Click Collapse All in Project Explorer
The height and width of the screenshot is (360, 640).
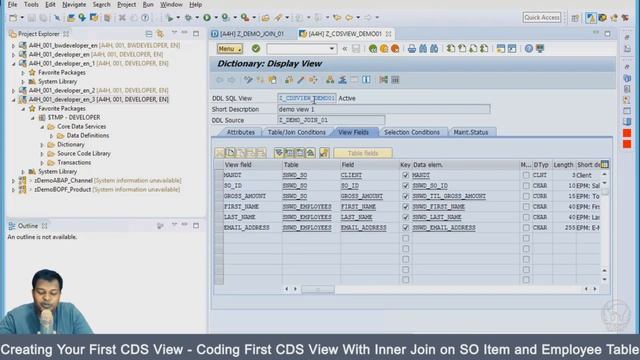click(x=149, y=33)
